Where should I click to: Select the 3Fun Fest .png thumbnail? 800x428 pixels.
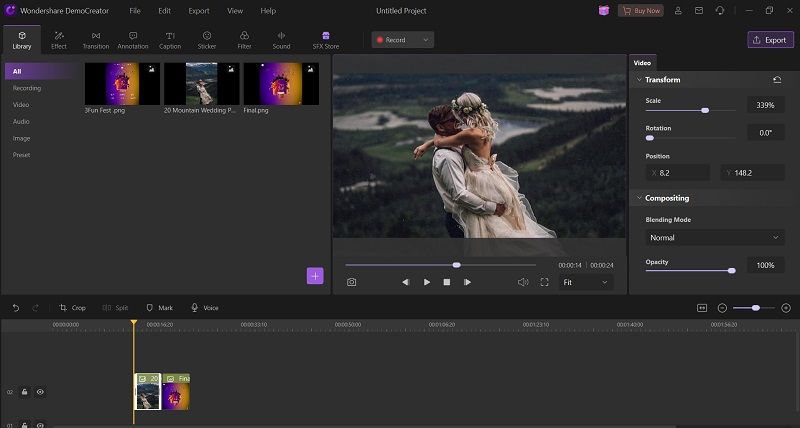click(122, 84)
